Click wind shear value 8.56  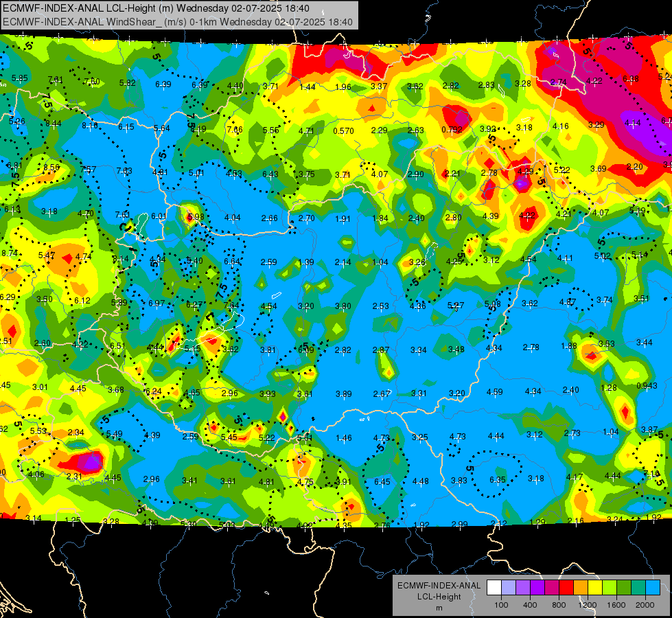pos(51,168)
